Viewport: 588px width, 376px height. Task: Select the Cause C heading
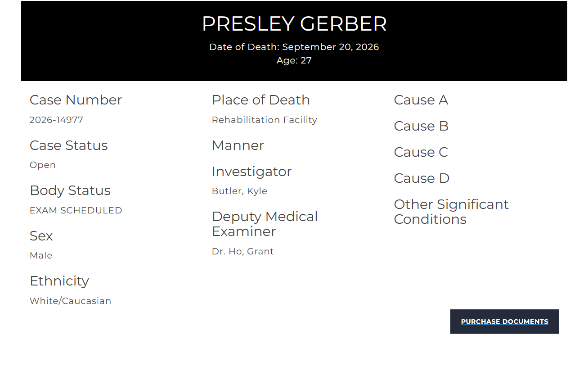coord(421,152)
